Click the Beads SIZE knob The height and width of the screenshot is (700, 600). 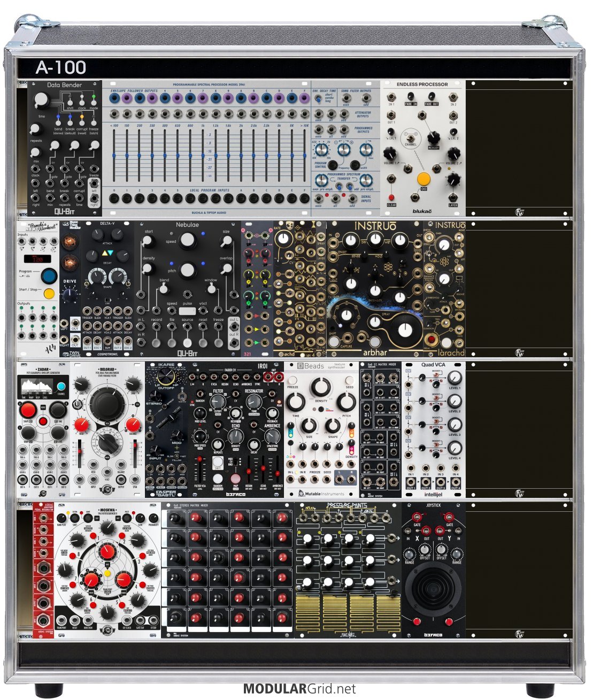(309, 426)
